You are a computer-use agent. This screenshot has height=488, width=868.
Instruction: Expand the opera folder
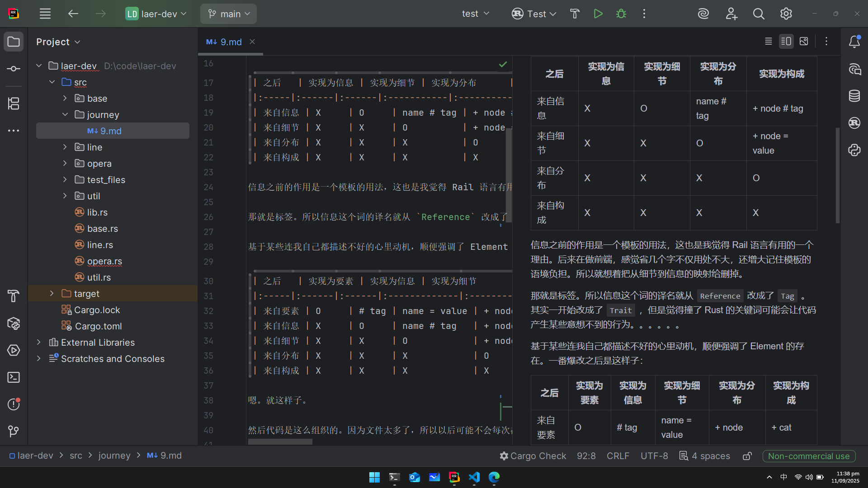click(x=65, y=164)
